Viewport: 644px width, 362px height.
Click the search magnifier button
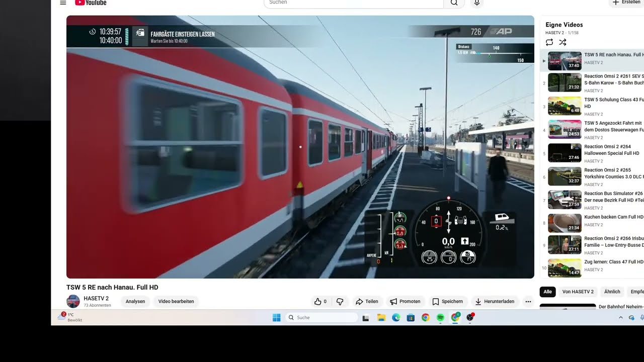(x=454, y=3)
